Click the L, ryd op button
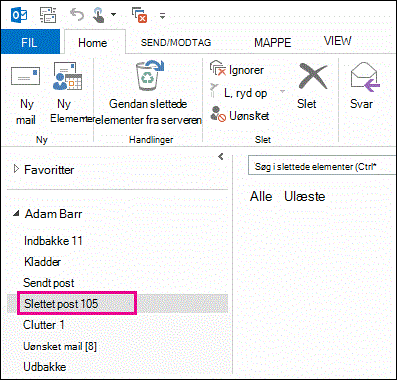 pos(239,93)
